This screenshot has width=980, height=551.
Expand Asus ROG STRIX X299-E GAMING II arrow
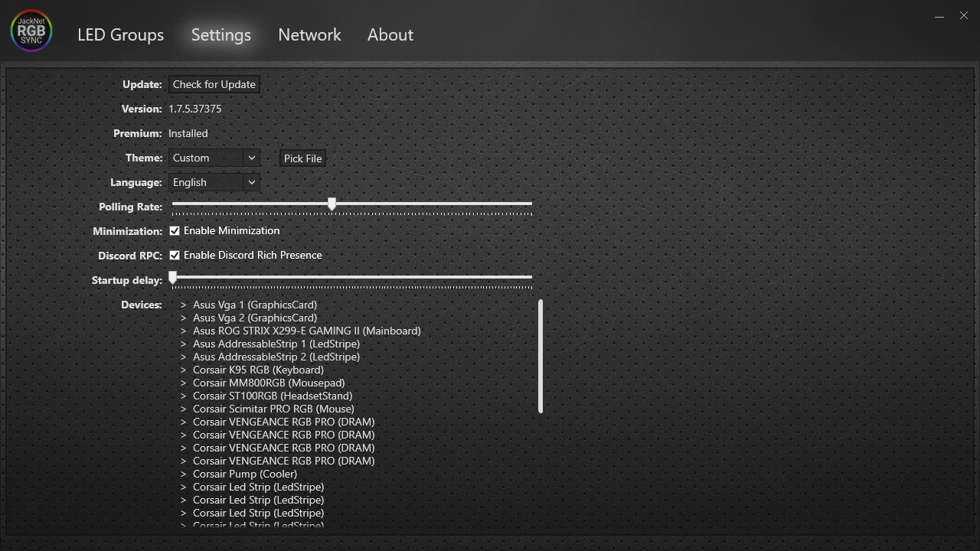pyautogui.click(x=184, y=331)
